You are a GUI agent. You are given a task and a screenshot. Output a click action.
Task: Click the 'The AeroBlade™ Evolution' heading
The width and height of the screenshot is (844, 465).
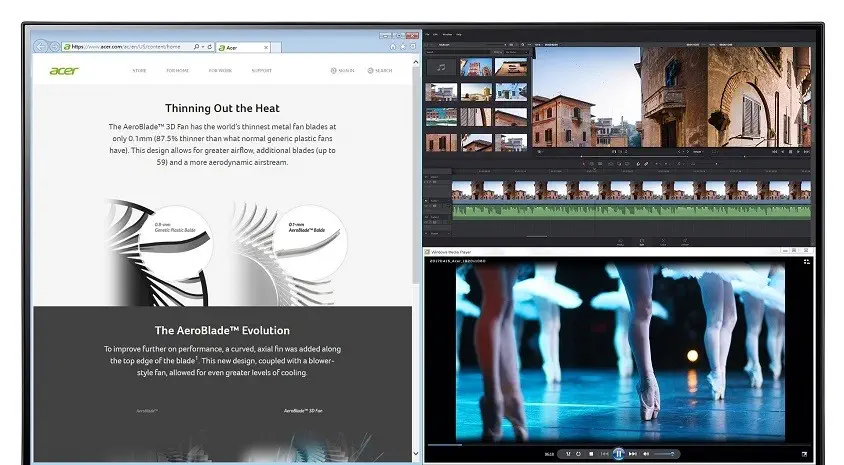[222, 330]
